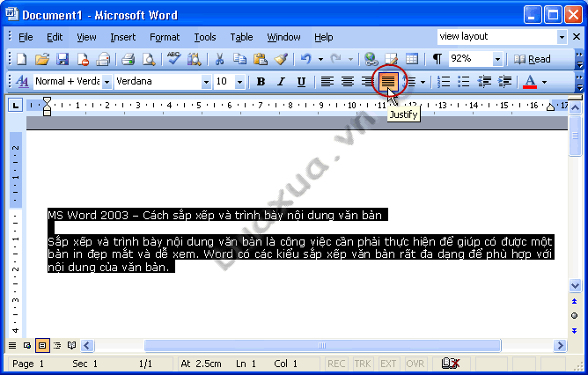Toggle OVR overtype mode in status bar
The height and width of the screenshot is (375, 588).
[415, 364]
